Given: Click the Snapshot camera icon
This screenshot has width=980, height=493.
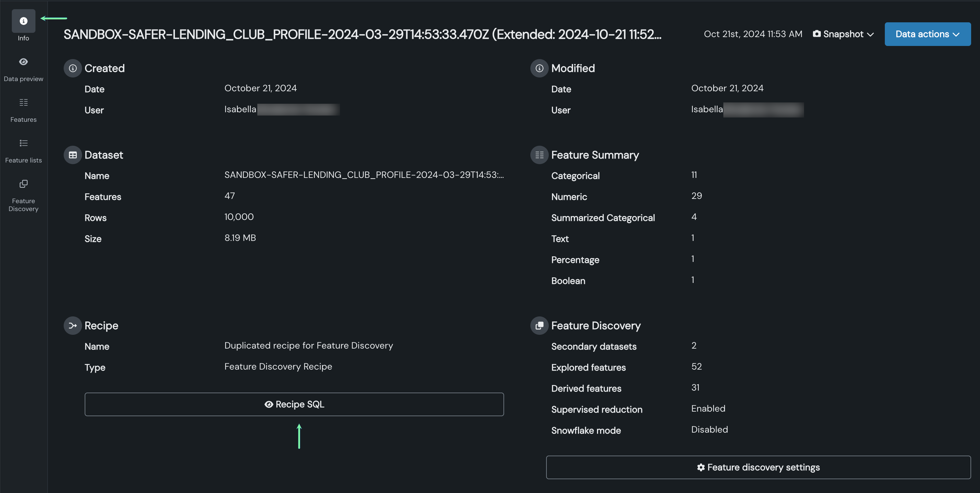Looking at the screenshot, I should [817, 34].
